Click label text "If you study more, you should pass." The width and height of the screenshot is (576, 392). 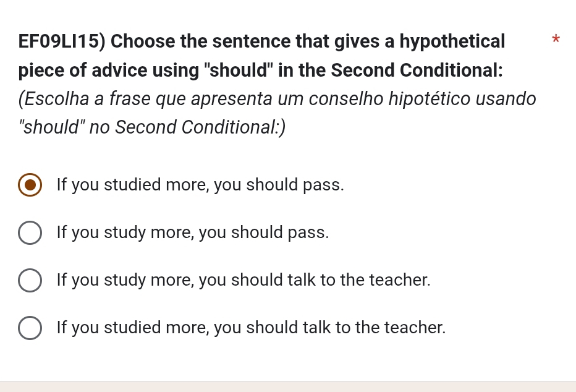tap(193, 232)
